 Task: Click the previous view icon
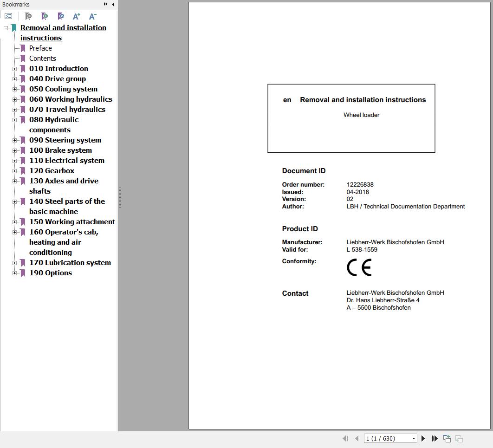click(x=447, y=438)
